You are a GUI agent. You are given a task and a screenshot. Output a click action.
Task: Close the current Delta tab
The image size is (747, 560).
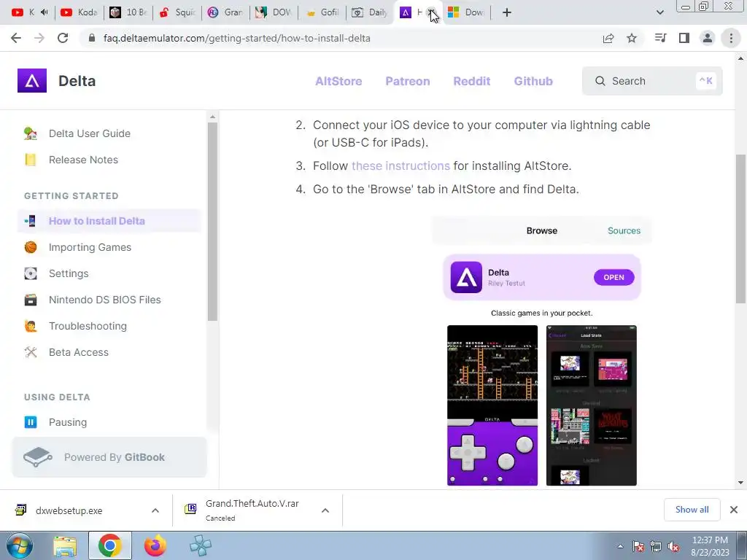[x=432, y=12]
